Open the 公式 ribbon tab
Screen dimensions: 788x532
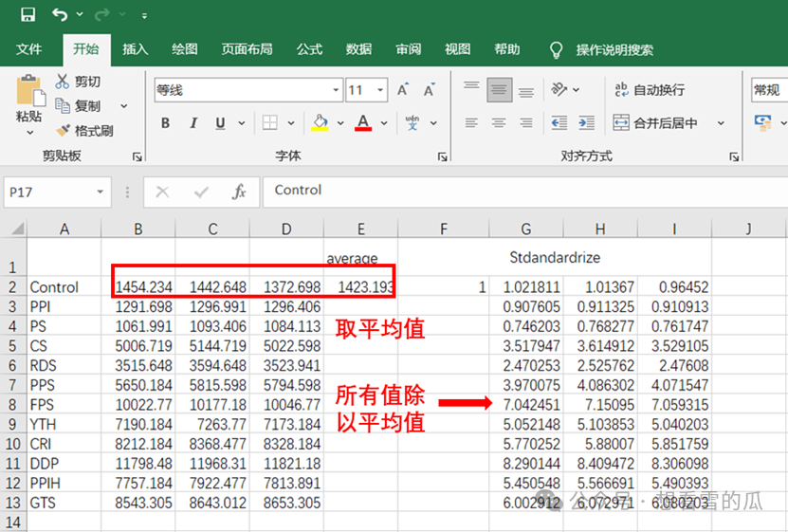309,49
